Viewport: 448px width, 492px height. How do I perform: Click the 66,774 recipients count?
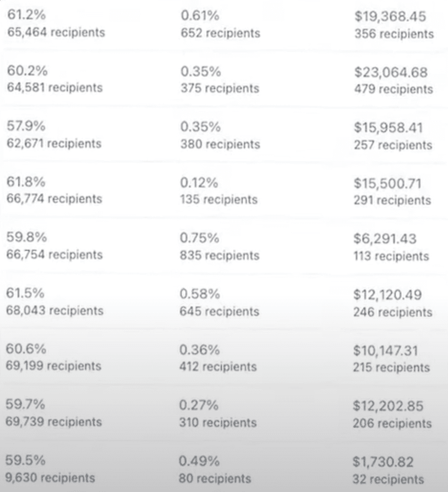pyautogui.click(x=54, y=199)
